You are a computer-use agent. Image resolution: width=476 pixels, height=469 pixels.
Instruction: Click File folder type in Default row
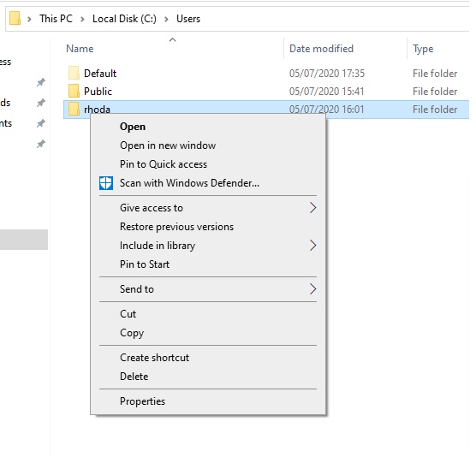coord(435,74)
